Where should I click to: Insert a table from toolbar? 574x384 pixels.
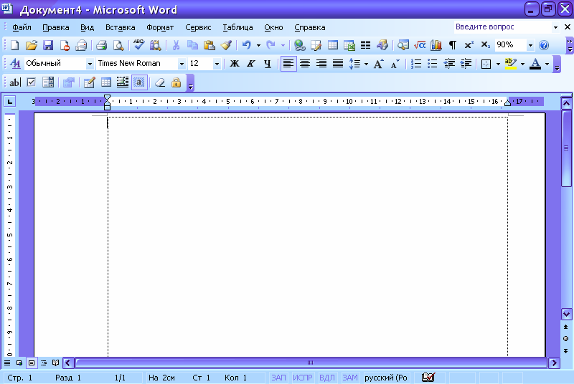(x=333, y=45)
